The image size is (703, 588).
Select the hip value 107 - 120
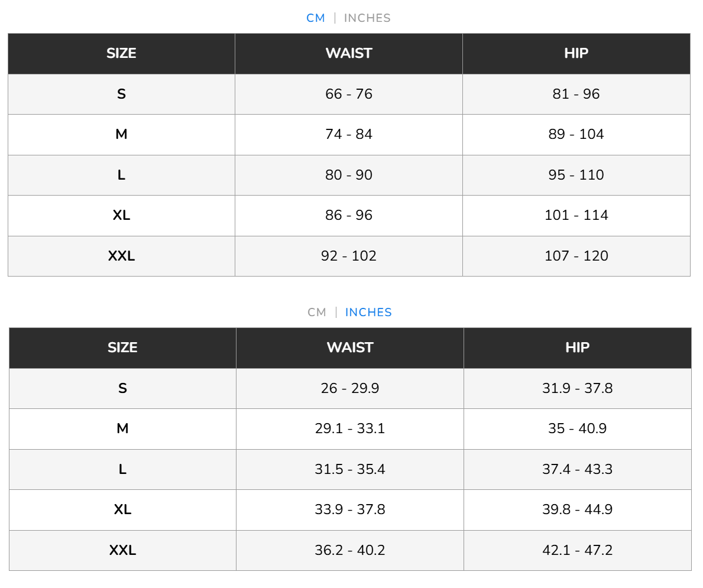click(576, 256)
